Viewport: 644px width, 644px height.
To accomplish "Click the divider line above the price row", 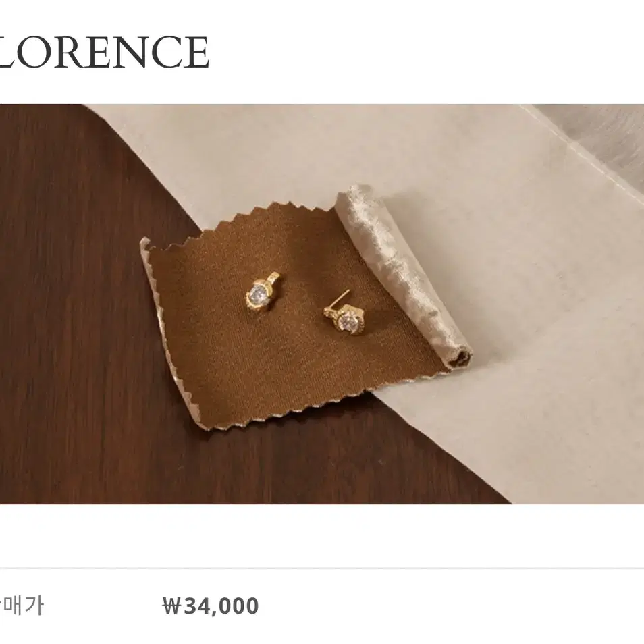I will coord(322,568).
